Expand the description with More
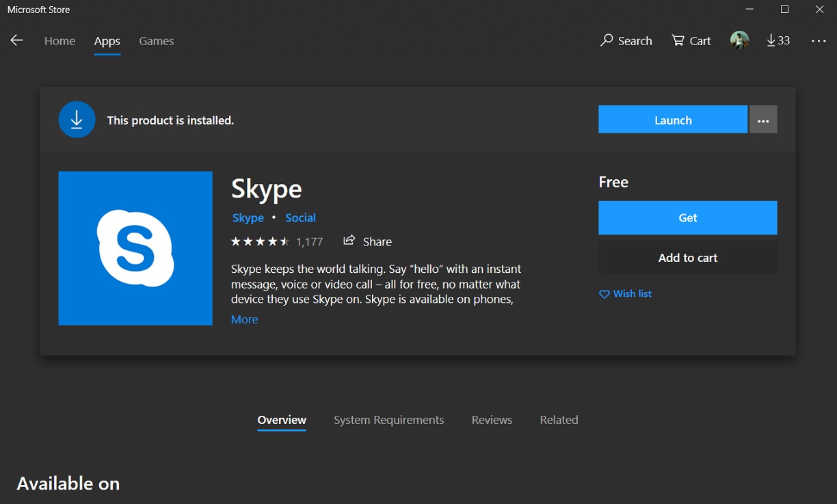Viewport: 837px width, 504px height. point(244,319)
